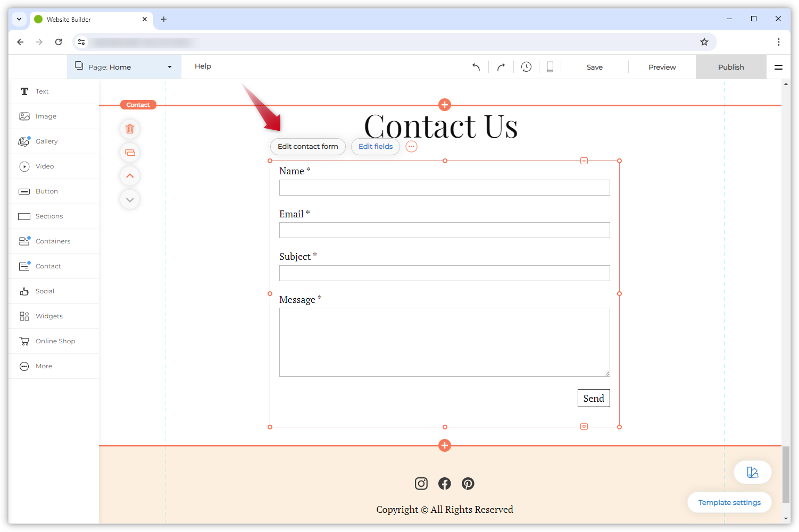Viewport: 799px width, 532px height.
Task: Open more options ellipsis beside Edit fields
Action: tap(411, 147)
